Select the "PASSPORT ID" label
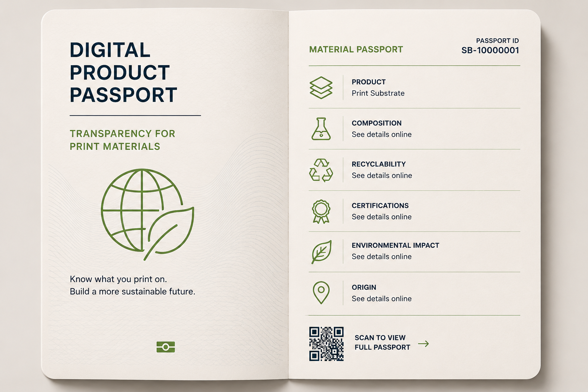 (x=497, y=41)
